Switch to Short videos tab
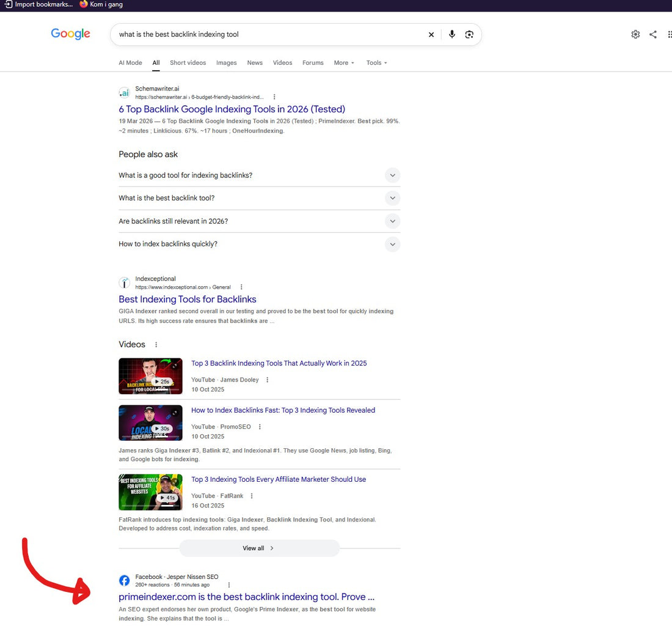 click(x=188, y=62)
